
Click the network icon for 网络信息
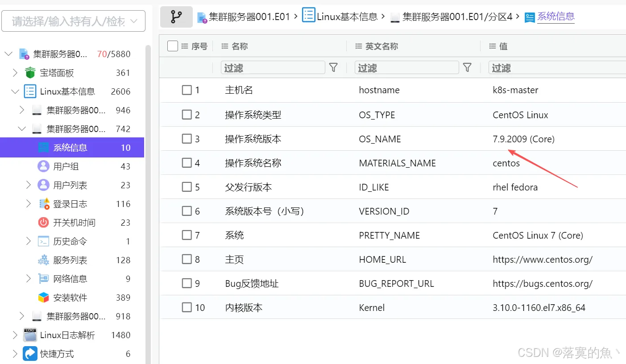43,279
